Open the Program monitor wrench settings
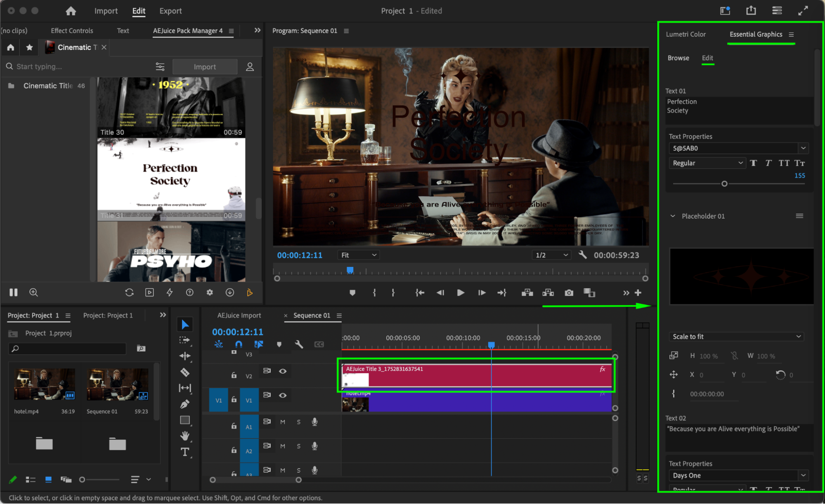 (582, 255)
